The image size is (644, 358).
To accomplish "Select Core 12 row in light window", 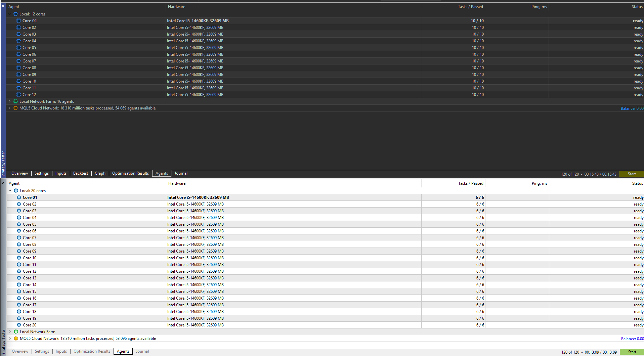I will pos(325,271).
